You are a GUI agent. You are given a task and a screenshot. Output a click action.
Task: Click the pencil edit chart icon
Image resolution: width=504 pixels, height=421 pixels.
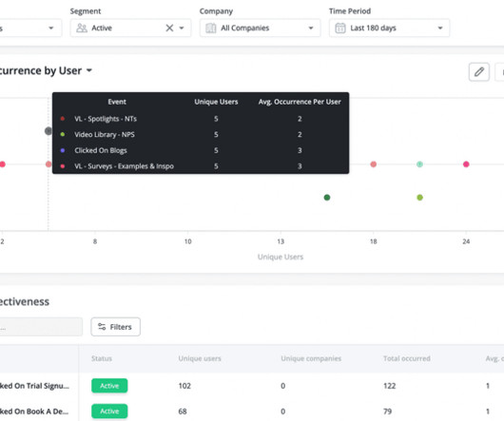(478, 71)
